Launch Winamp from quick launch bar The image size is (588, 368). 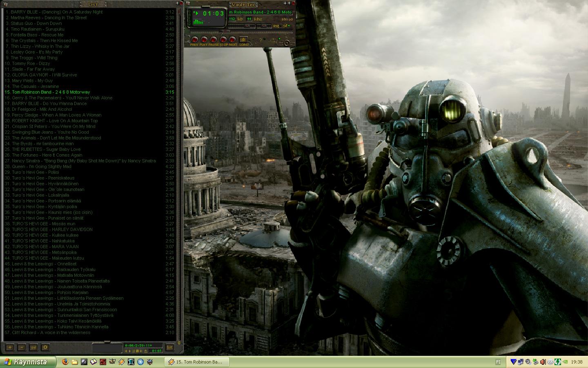pyautogui.click(x=121, y=362)
